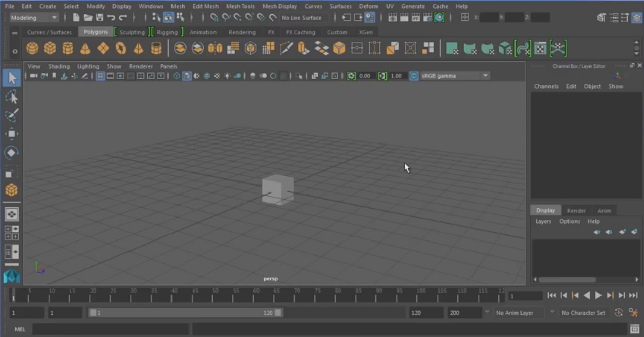Create a polygon cube from the shelf
The image size is (644, 337).
[50, 49]
